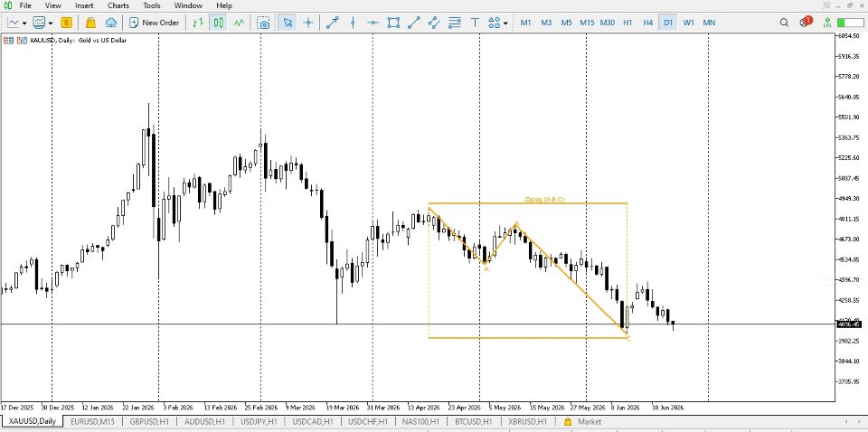Select the equidistant channel tool

pos(434,23)
